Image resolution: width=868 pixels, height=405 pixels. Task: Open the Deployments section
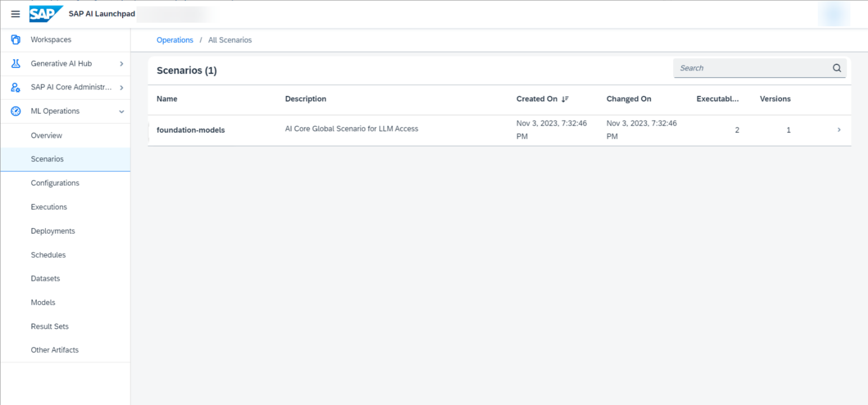(53, 231)
